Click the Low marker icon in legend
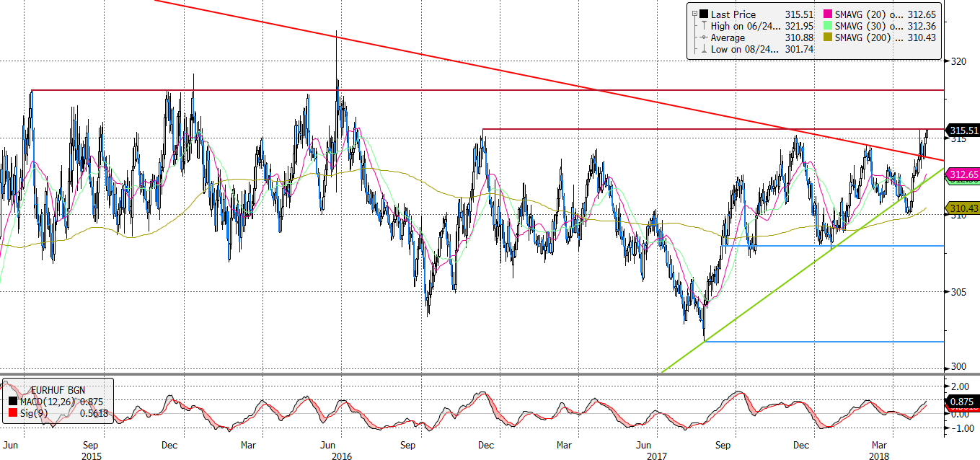Viewport: 980px width, 460px height. pos(703,49)
